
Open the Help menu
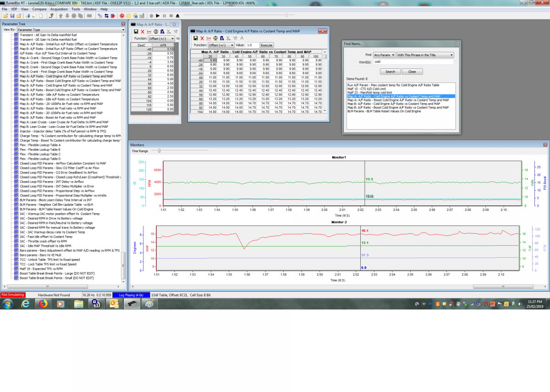point(104,9)
